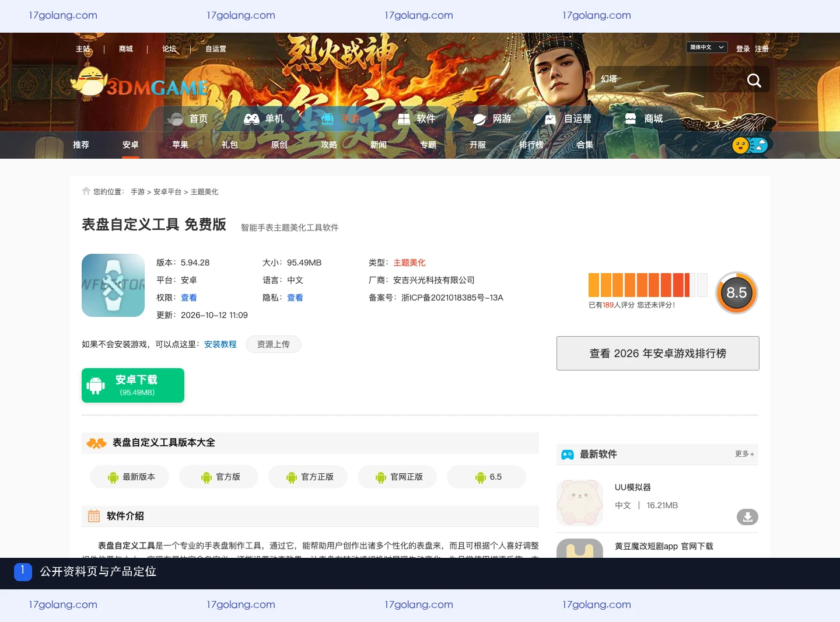Screen dimensions: 840x622
Task: Expand the 简体中文 language dropdown
Action: pos(707,47)
